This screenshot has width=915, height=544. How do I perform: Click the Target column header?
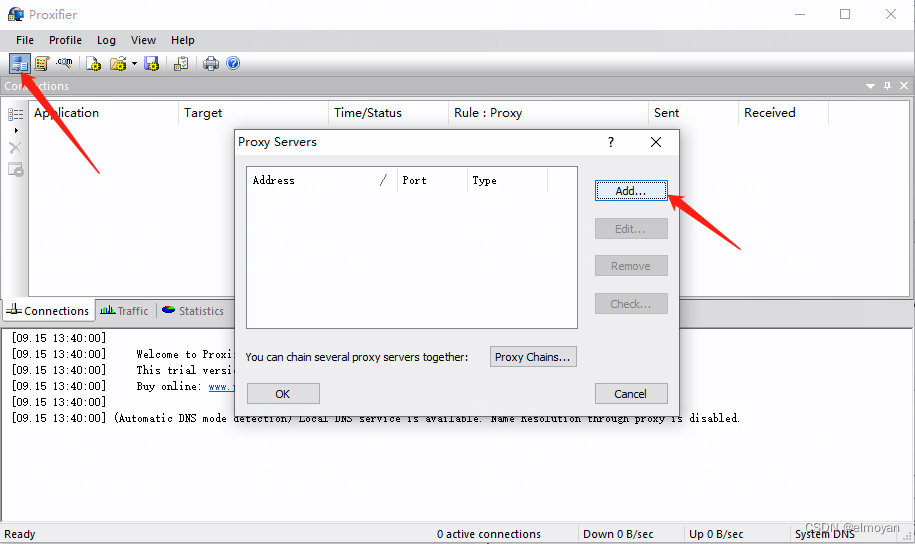click(253, 113)
